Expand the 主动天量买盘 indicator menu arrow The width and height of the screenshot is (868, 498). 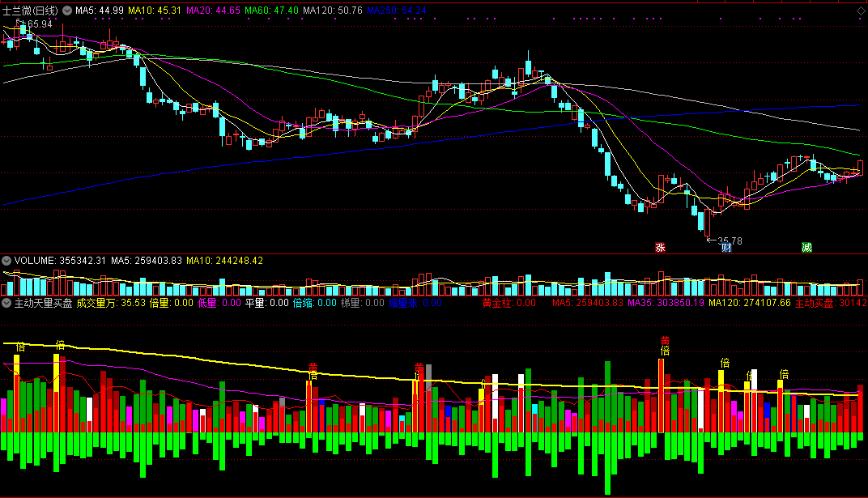pos(6,303)
